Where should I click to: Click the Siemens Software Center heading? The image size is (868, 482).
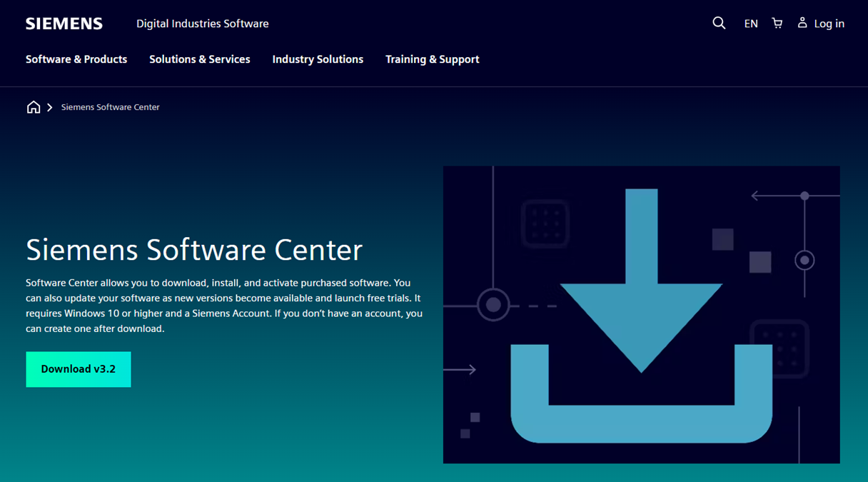click(x=193, y=250)
